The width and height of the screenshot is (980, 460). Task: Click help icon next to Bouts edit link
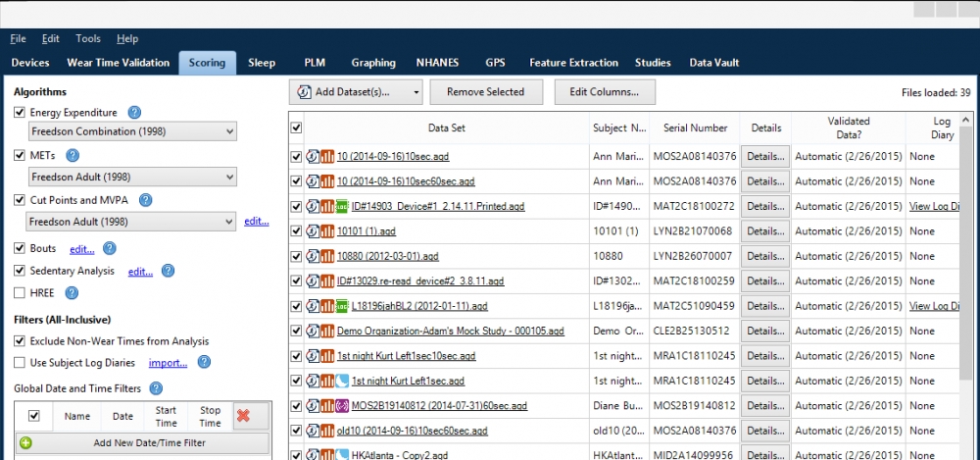(x=109, y=249)
